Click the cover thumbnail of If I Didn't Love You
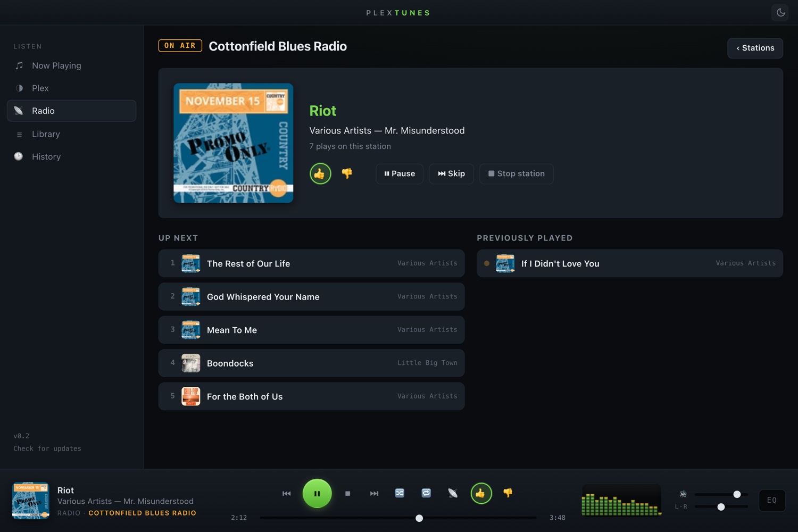 pyautogui.click(x=505, y=263)
